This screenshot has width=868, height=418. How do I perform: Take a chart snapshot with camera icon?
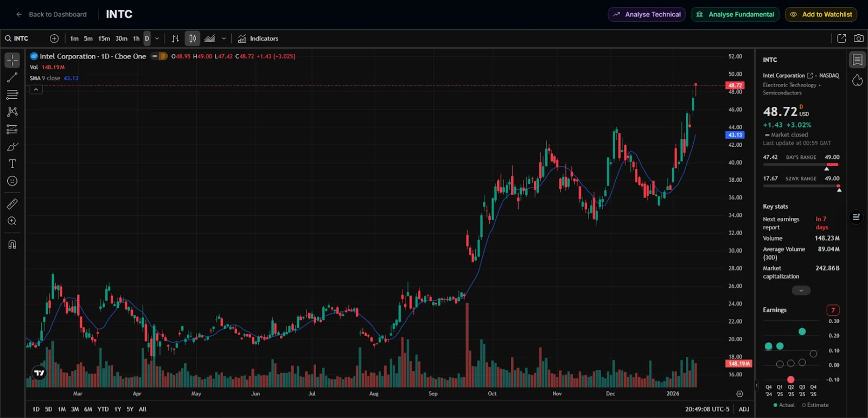tap(859, 38)
